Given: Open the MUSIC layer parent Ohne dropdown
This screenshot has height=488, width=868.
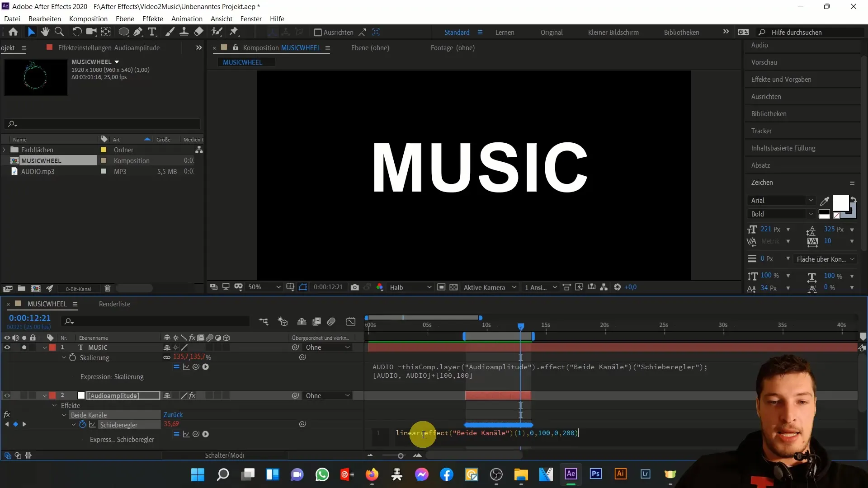Looking at the screenshot, I should 327,347.
